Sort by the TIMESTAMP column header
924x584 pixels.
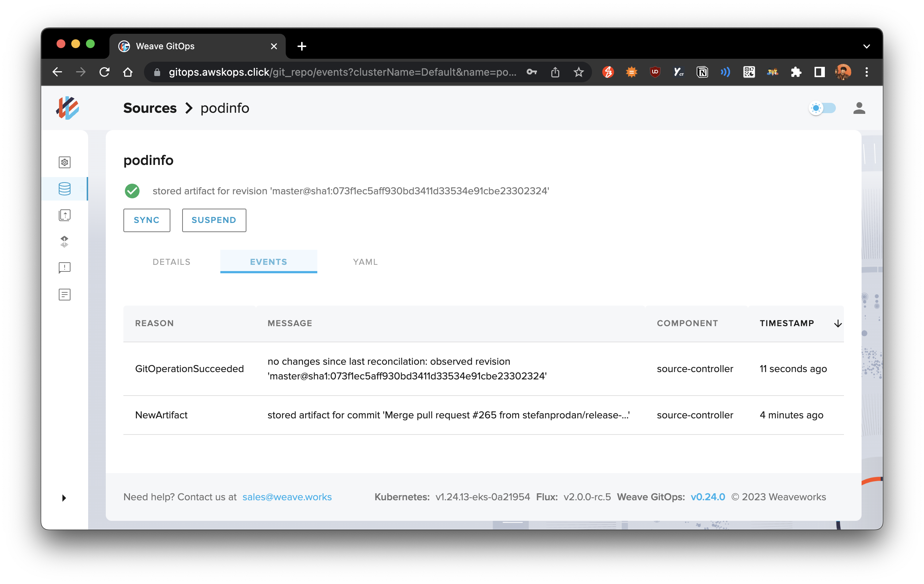pyautogui.click(x=787, y=323)
